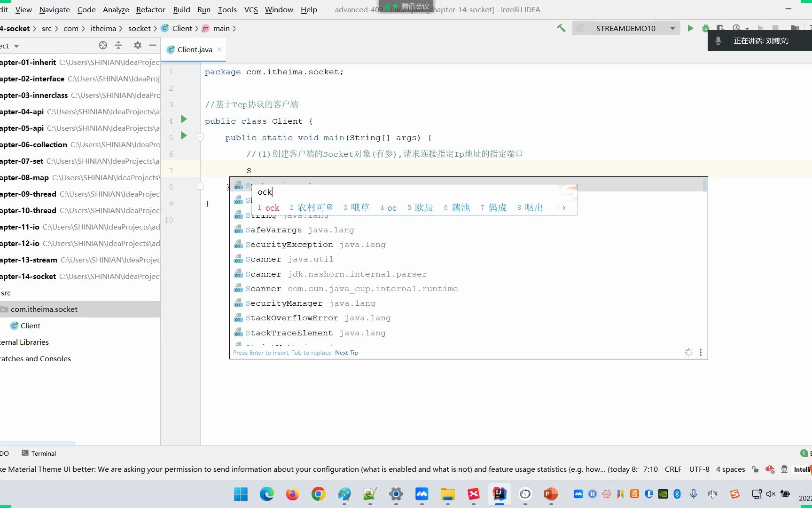Image resolution: width=812 pixels, height=508 pixels.
Task: Open the View menu
Action: tap(23, 9)
